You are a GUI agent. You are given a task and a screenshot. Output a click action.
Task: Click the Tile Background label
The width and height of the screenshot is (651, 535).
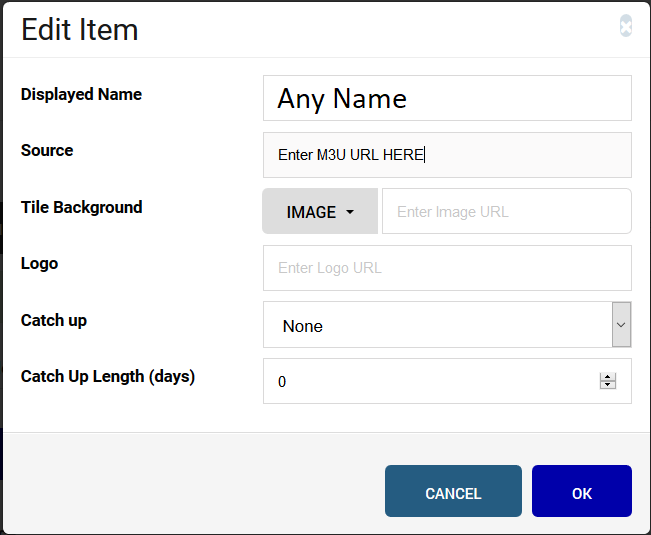pyautogui.click(x=81, y=207)
